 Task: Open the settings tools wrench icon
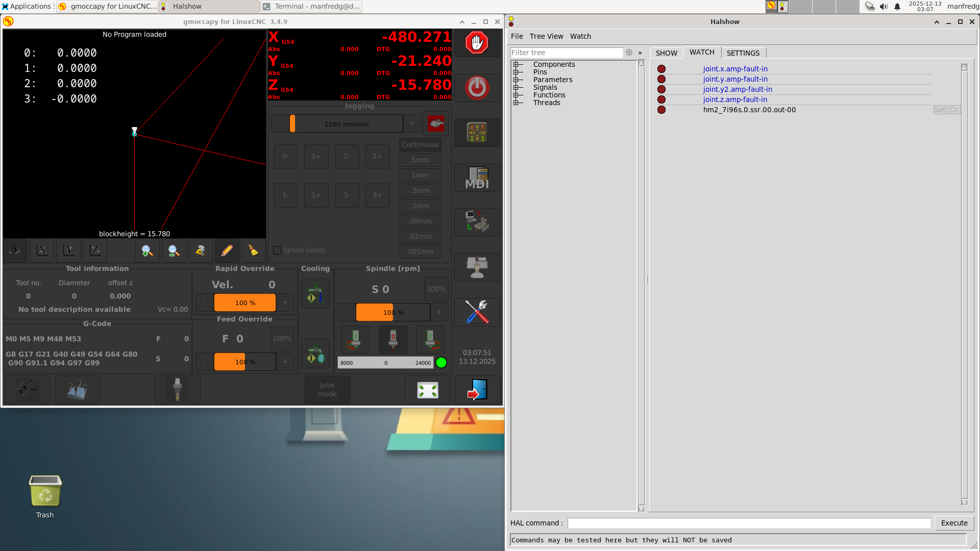(x=477, y=312)
